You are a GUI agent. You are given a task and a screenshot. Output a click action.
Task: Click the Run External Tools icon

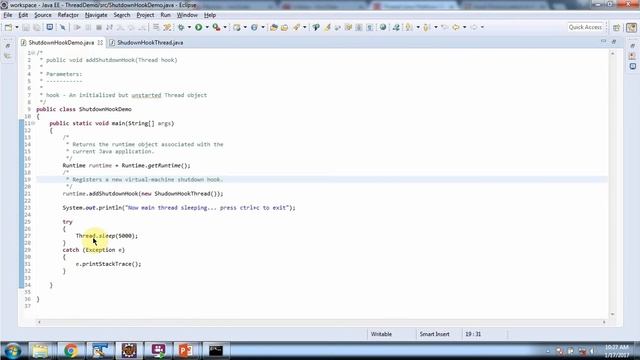[216, 27]
